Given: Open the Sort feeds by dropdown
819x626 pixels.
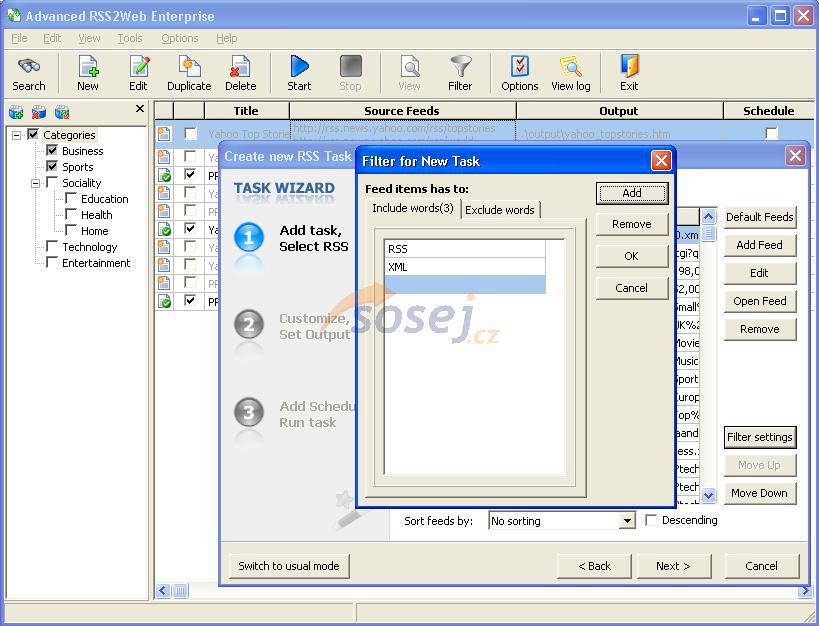Looking at the screenshot, I should 627,521.
